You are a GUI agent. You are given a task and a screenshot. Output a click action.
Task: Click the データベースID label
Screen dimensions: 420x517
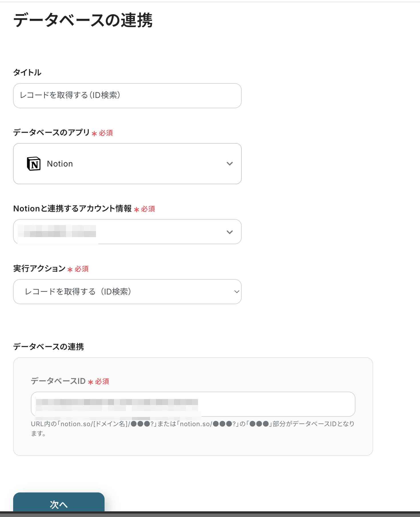58,381
